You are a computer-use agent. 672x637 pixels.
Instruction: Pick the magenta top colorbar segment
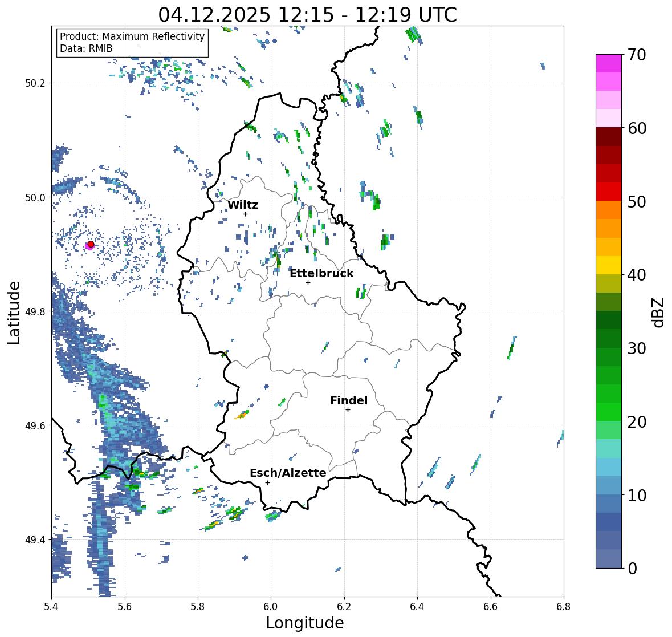point(609,63)
